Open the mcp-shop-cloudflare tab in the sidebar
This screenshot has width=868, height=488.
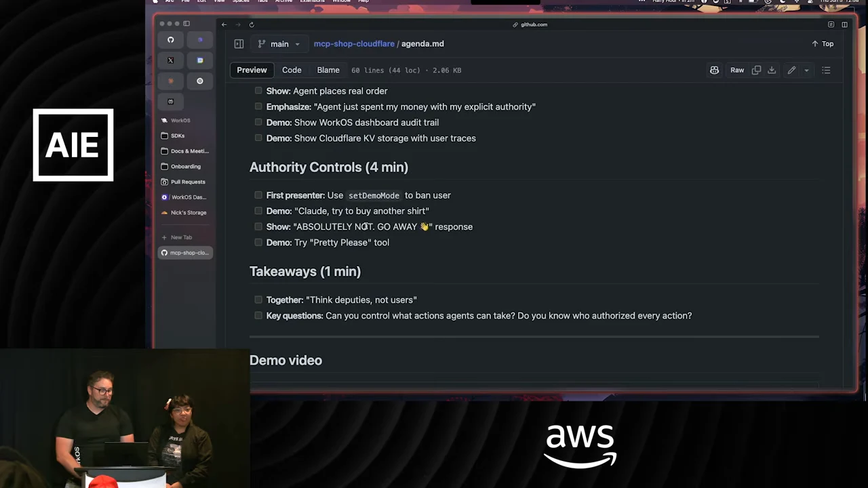[185, 253]
